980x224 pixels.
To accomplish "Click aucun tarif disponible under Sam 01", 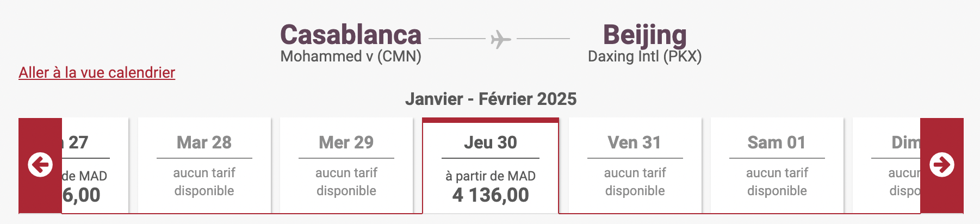I will tap(777, 182).
